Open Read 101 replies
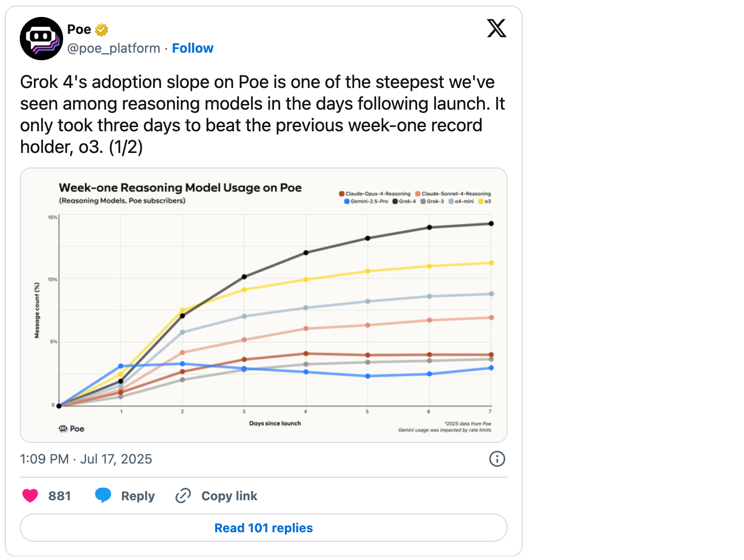Image resolution: width=744 pixels, height=560 pixels. click(x=263, y=528)
